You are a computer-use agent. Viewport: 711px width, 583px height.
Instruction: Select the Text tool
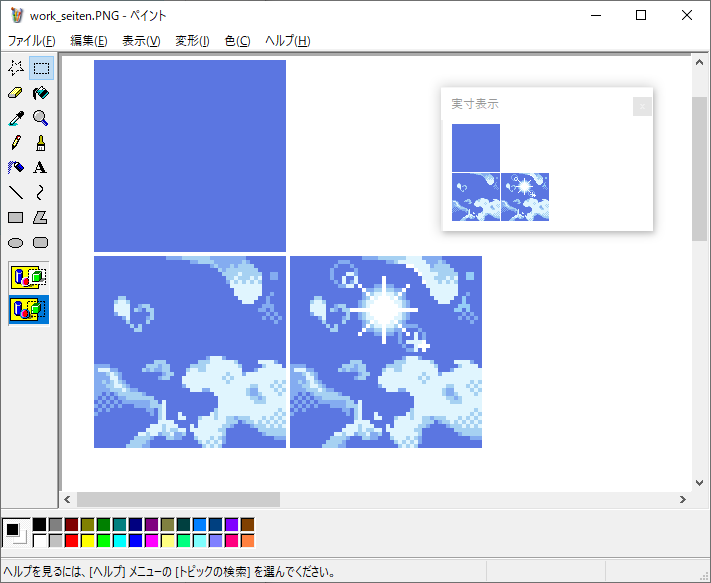[x=40, y=168]
